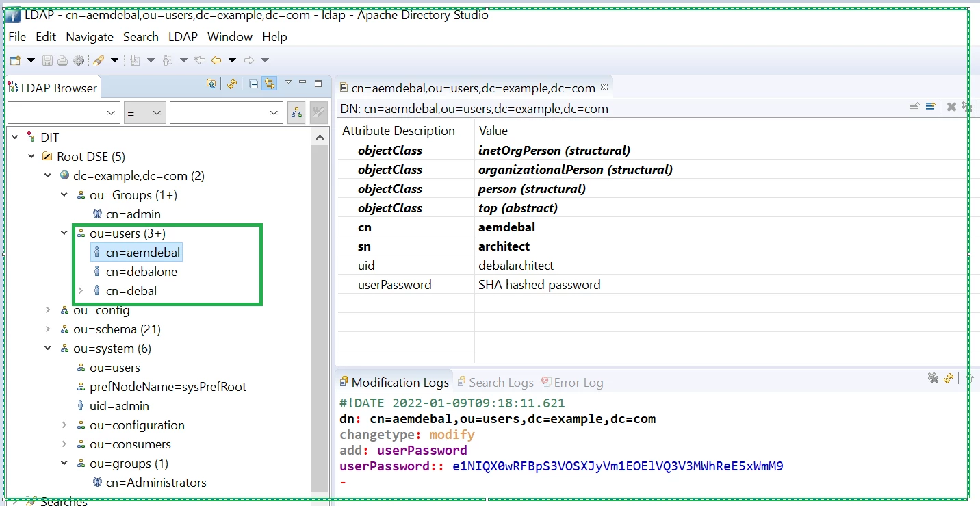The width and height of the screenshot is (980, 506).
Task: Select the Modification Logs tab
Action: click(394, 383)
